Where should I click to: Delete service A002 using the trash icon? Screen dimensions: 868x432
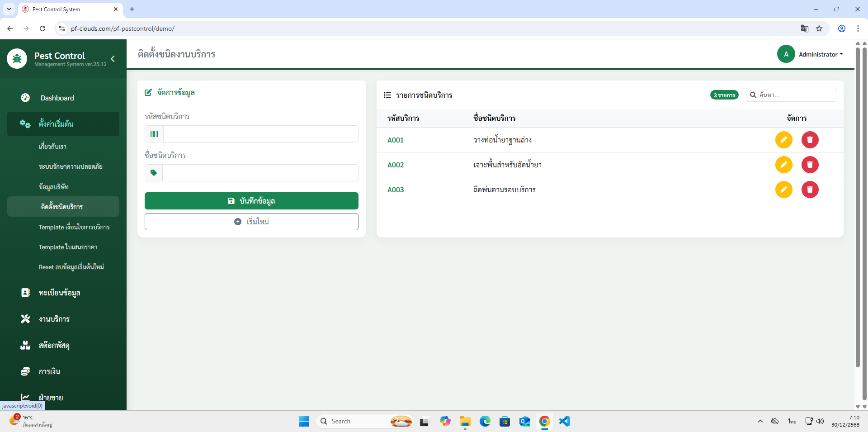pos(810,165)
